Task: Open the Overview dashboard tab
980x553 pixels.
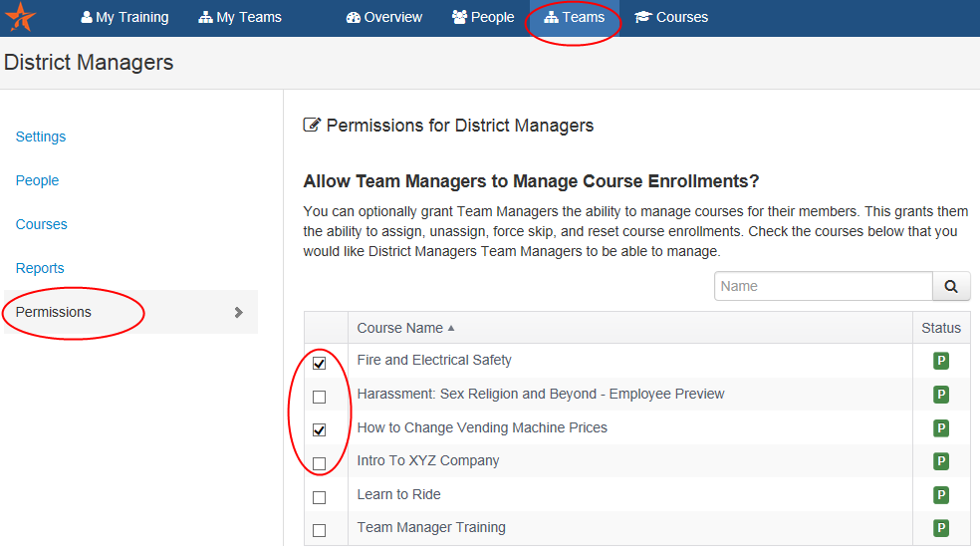Action: click(x=384, y=17)
